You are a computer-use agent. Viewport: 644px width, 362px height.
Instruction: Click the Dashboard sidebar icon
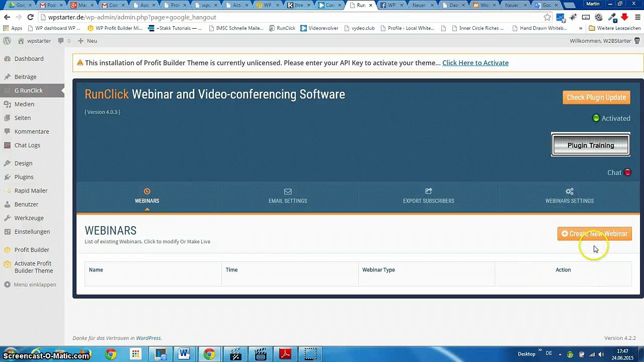(x=7, y=59)
